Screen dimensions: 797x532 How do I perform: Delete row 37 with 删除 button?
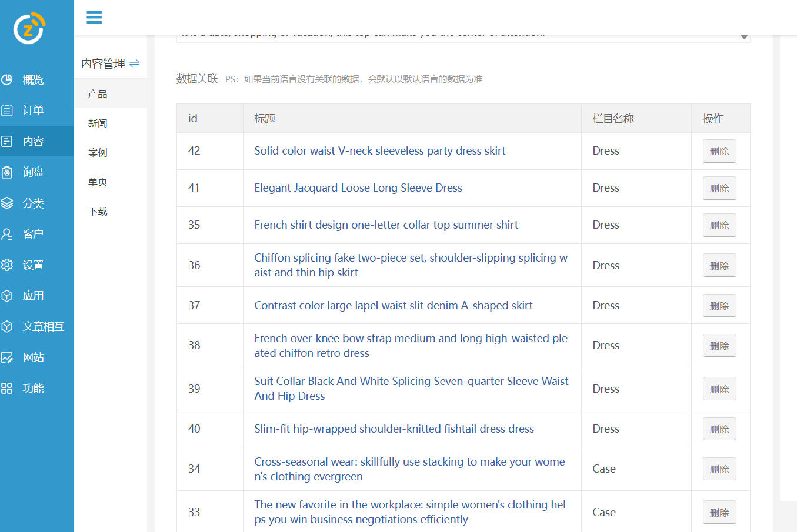719,306
